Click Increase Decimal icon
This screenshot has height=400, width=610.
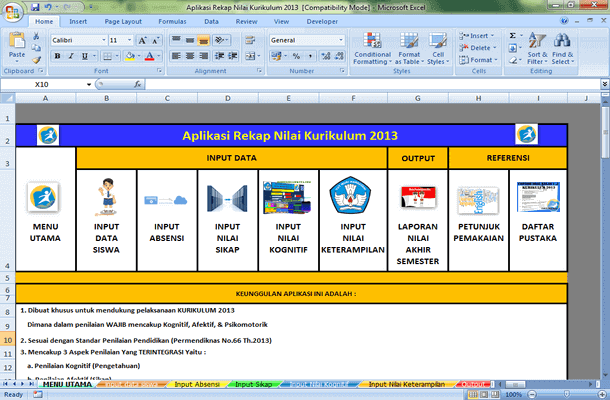click(326, 56)
